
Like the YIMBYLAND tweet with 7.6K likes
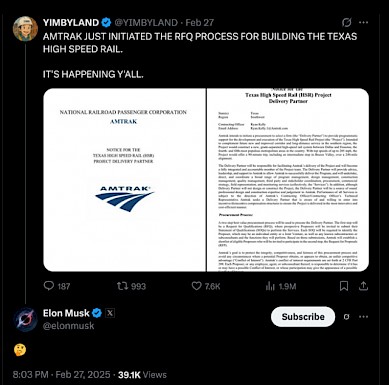[196, 286]
